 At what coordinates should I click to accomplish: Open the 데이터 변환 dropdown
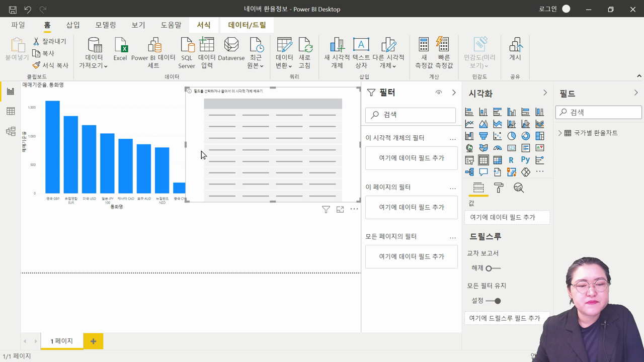[x=284, y=53]
